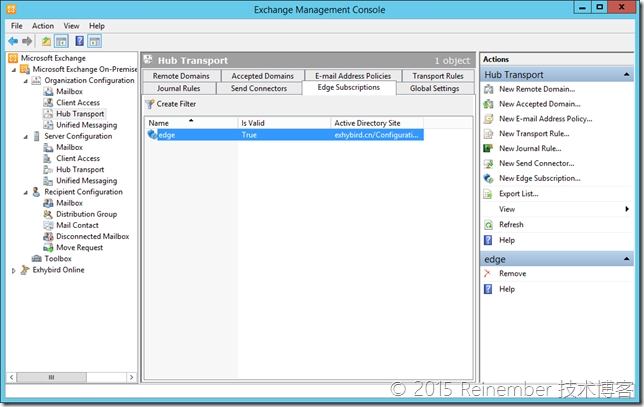Collapse Organization Configuration node
Screen dimensions: 644x407
[x=25, y=81]
